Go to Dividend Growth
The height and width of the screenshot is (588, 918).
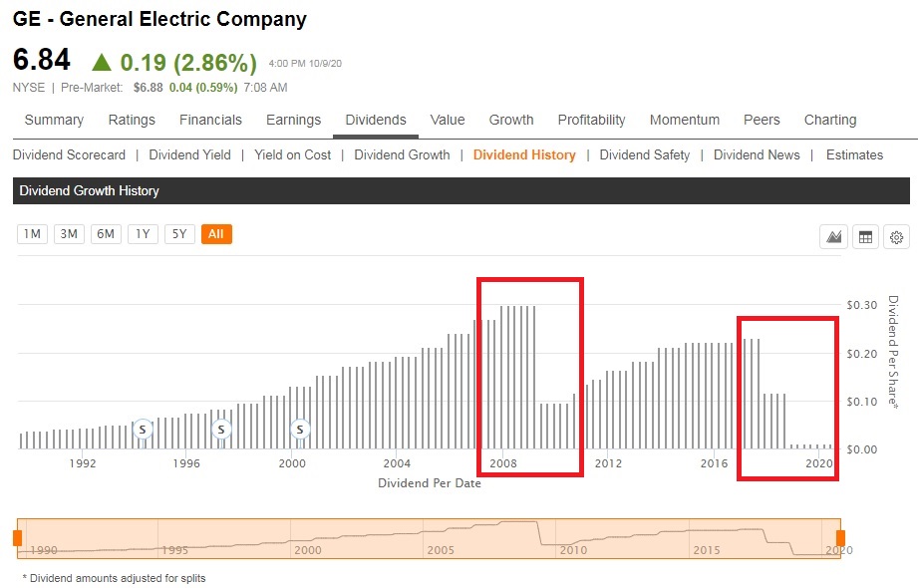(403, 155)
